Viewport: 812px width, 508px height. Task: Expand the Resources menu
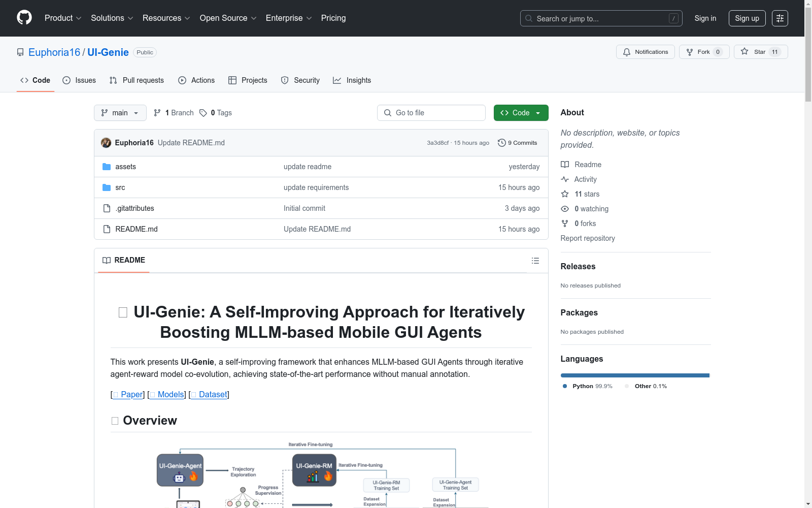166,18
